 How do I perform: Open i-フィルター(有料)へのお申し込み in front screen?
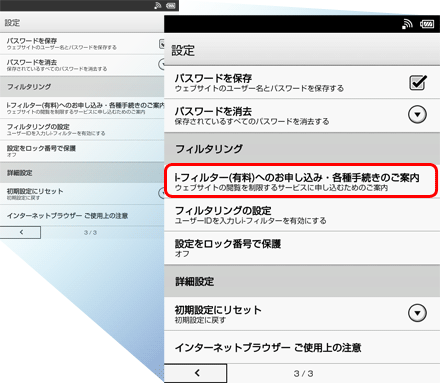tap(302, 181)
